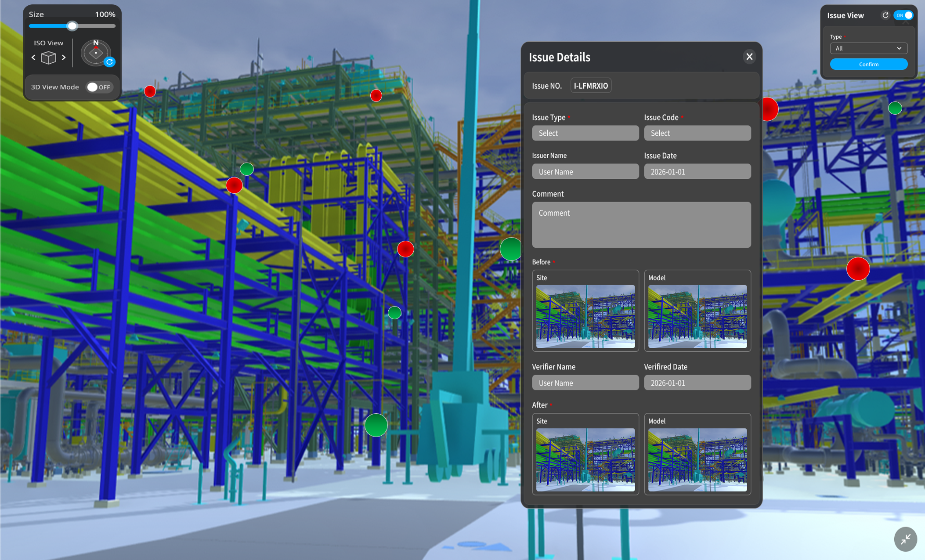This screenshot has width=925, height=560.
Task: Select green issue marker above yellow tanks
Action: (x=247, y=169)
